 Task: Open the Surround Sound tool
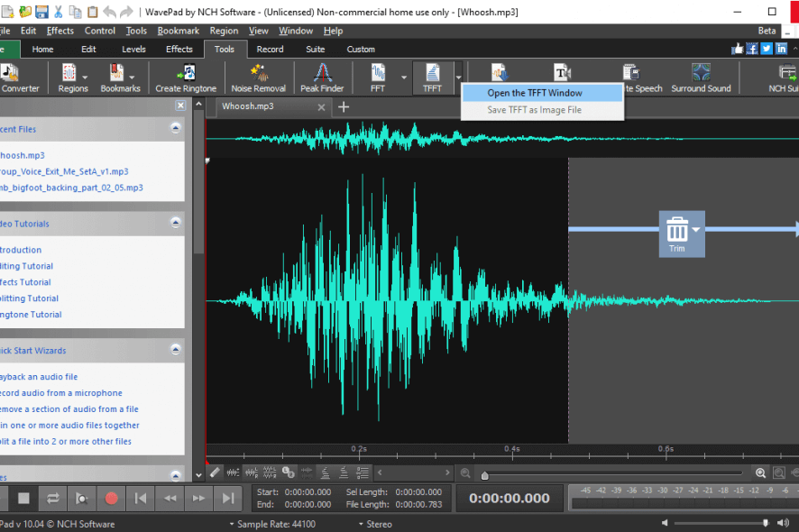[702, 78]
